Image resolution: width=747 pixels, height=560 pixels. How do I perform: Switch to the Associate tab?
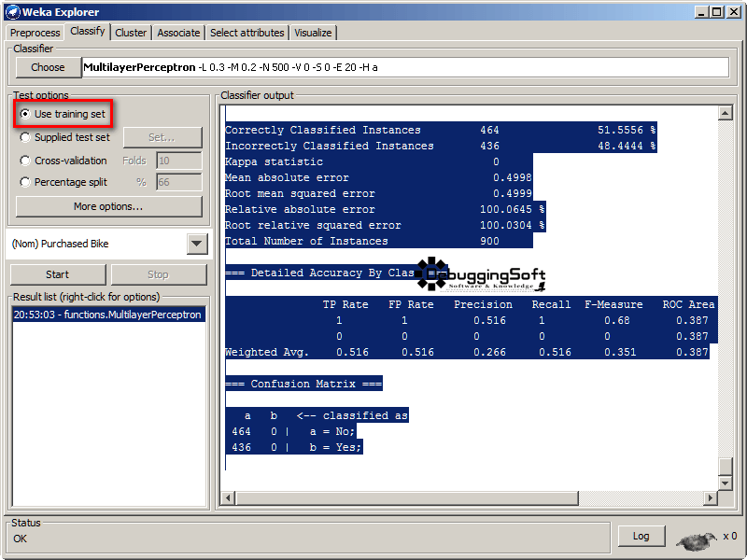click(x=178, y=33)
